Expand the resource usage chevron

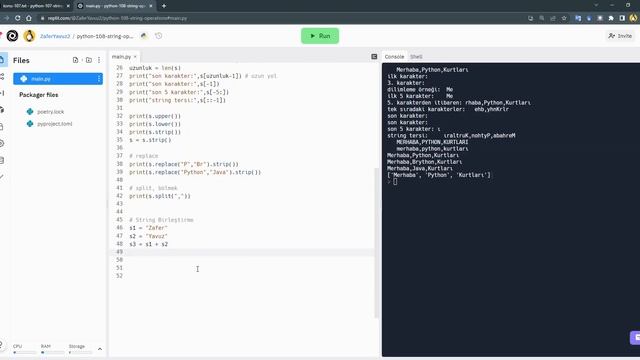pos(100,349)
